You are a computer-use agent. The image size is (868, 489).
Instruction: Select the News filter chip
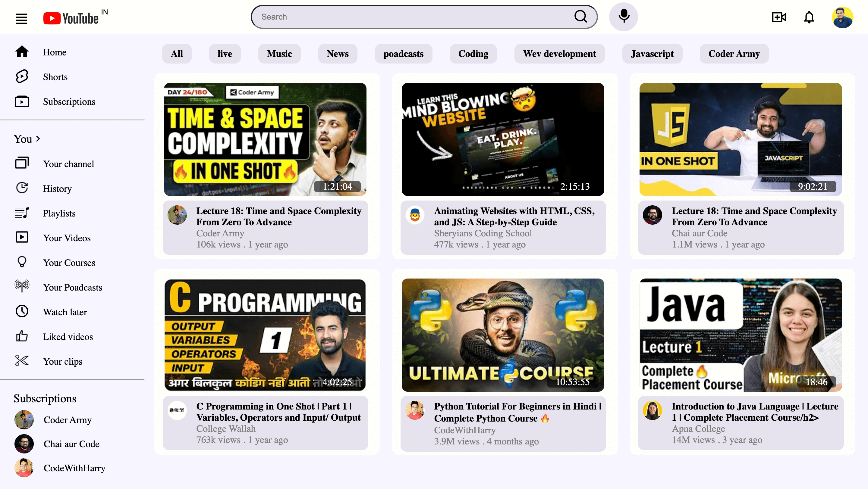coord(338,54)
